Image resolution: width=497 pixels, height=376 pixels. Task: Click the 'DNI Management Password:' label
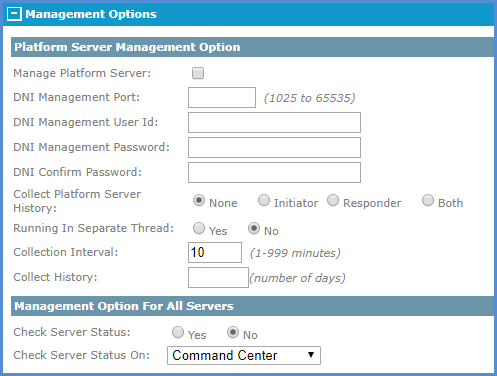point(91,147)
